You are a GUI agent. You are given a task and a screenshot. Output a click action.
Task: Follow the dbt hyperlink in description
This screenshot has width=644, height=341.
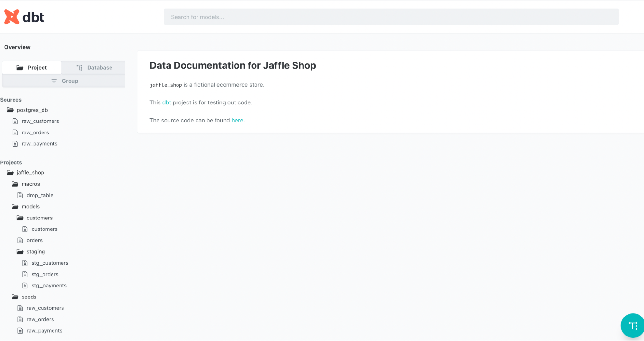[x=167, y=102]
